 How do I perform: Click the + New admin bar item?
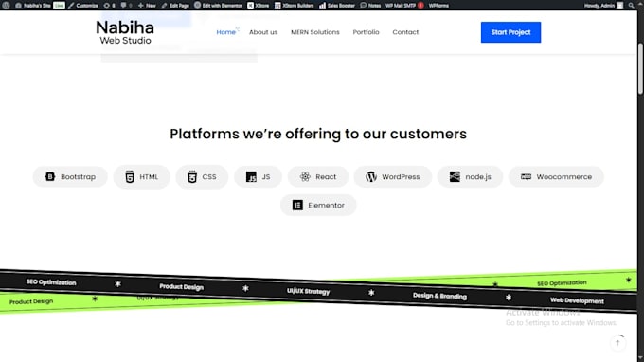147,6
